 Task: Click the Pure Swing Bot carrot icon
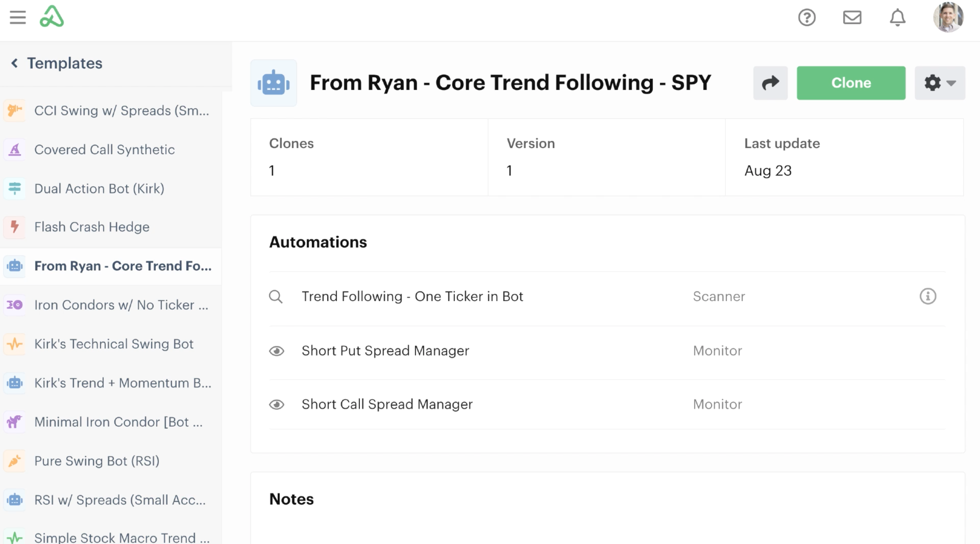tap(15, 461)
